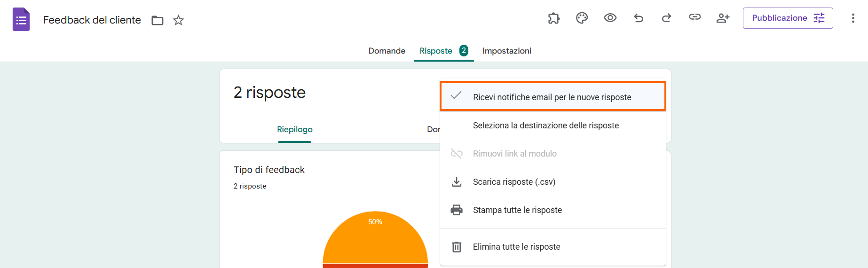Choose Seleziona la destinazione delle risposte
This screenshot has width=868, height=268.
point(545,126)
